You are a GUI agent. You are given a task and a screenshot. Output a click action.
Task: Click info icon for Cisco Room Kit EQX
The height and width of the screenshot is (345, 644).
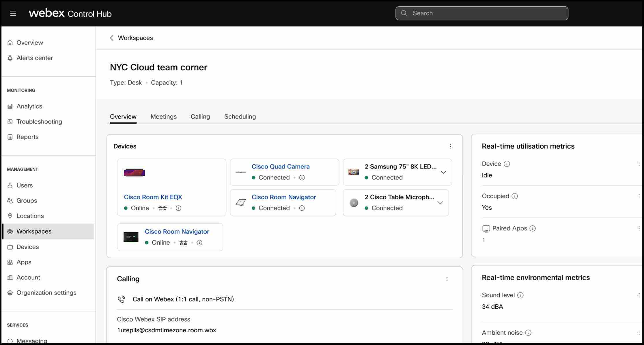[179, 208]
